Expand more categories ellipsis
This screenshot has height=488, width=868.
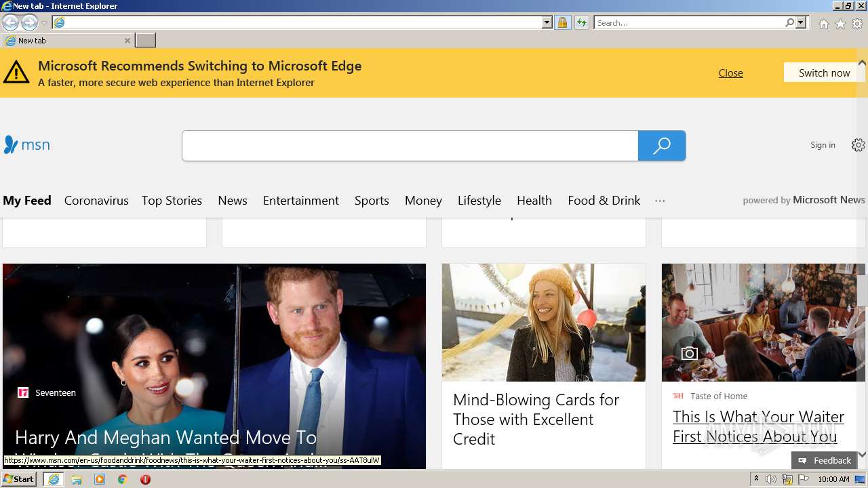tap(660, 201)
